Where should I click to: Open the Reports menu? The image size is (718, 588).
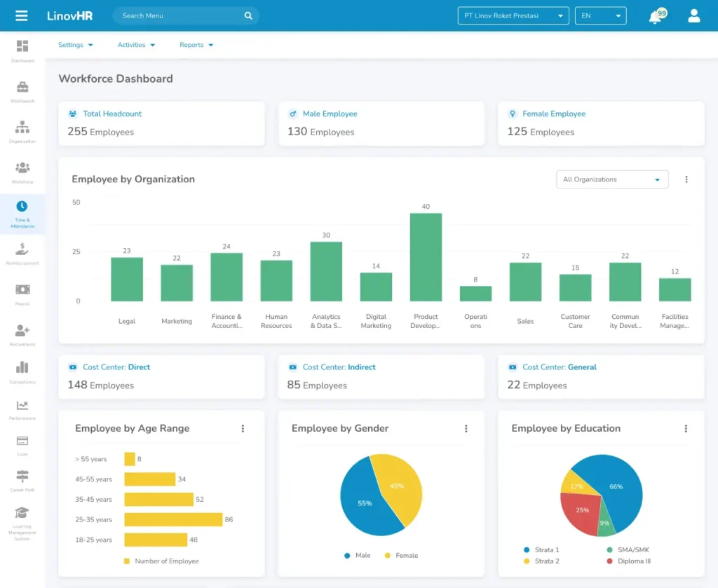[x=196, y=44]
